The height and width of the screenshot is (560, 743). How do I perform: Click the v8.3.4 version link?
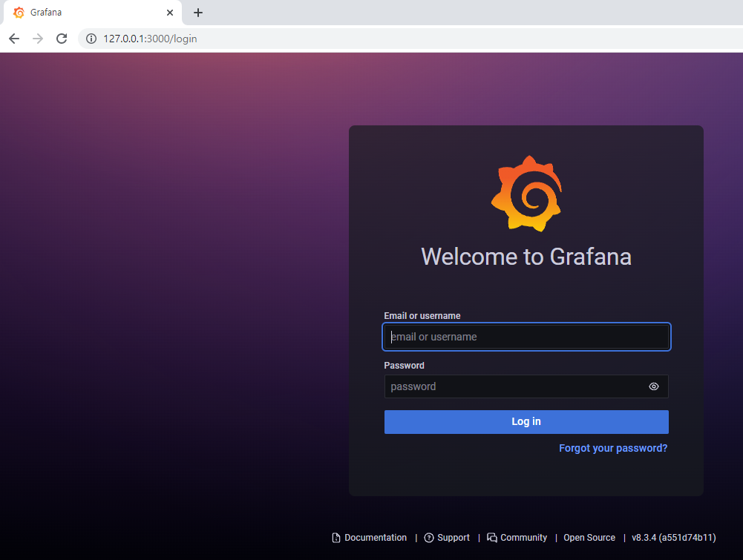[672, 538]
